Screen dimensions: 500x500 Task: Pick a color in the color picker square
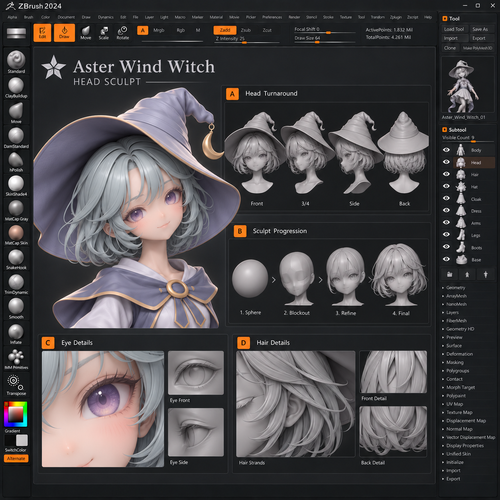click(x=16, y=414)
